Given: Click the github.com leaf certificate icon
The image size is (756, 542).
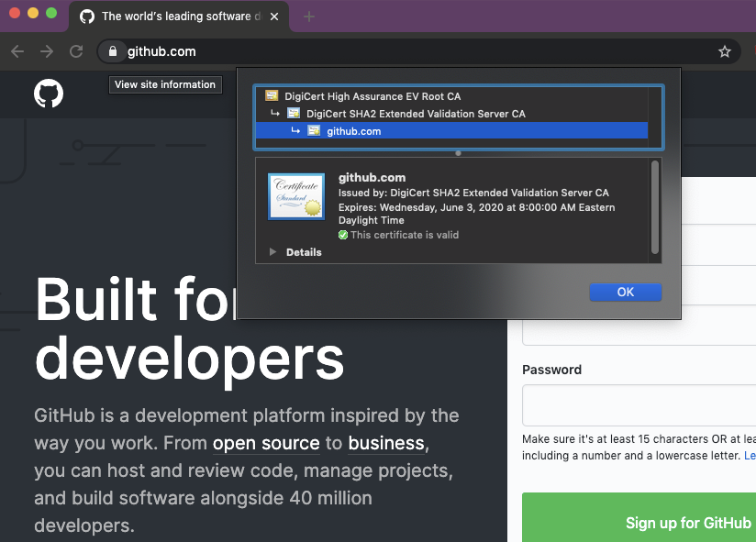Looking at the screenshot, I should [x=314, y=130].
